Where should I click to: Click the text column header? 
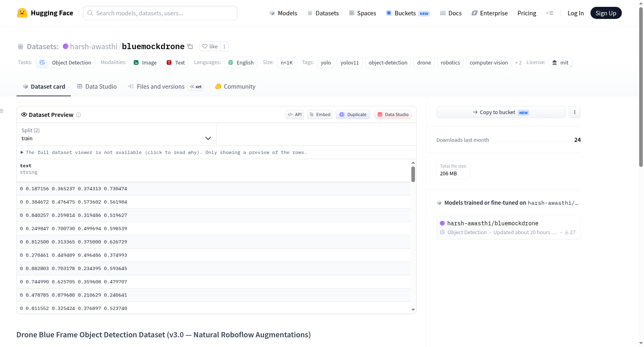pos(213,170)
